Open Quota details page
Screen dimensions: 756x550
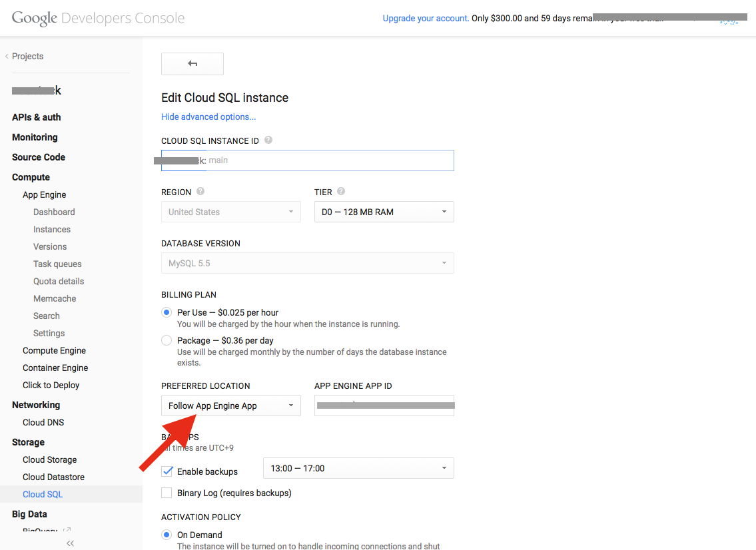pyautogui.click(x=59, y=282)
